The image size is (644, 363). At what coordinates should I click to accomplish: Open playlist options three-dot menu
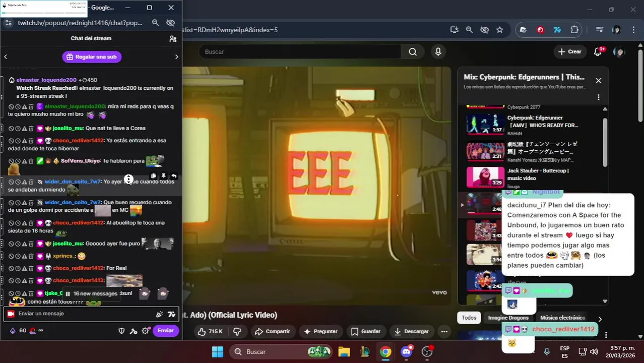[598, 97]
